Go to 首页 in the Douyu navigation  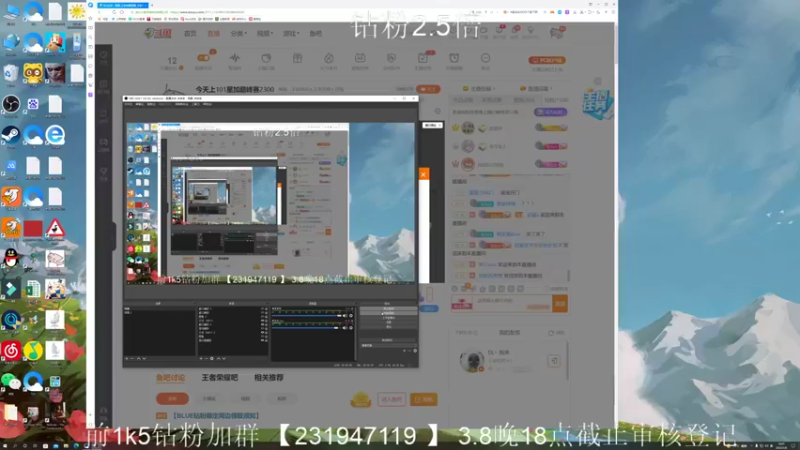pos(190,34)
